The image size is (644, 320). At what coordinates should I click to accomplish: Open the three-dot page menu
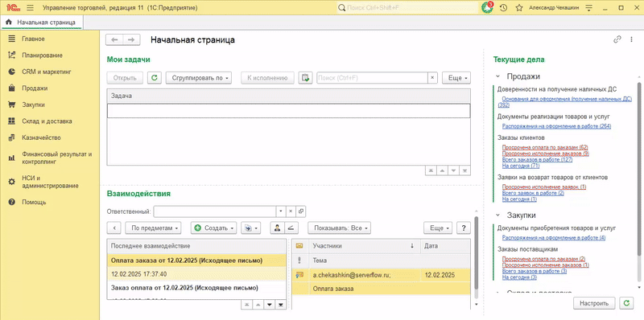(631, 39)
